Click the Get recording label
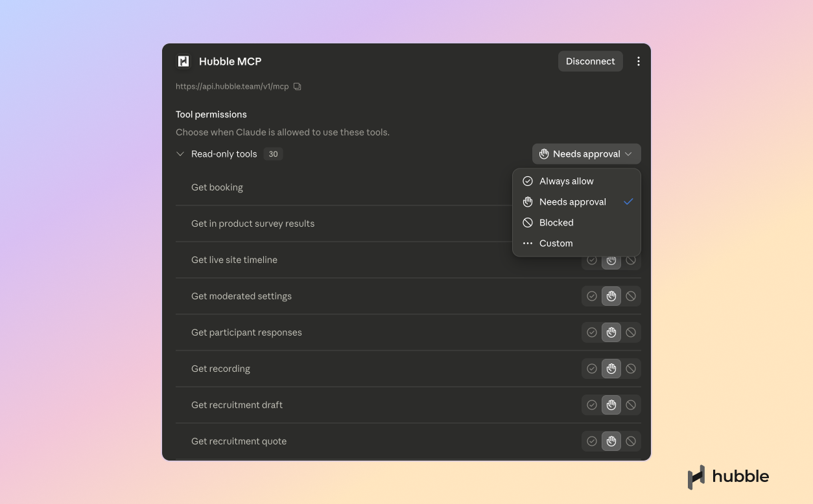Viewport: 813px width, 504px height. (220, 369)
